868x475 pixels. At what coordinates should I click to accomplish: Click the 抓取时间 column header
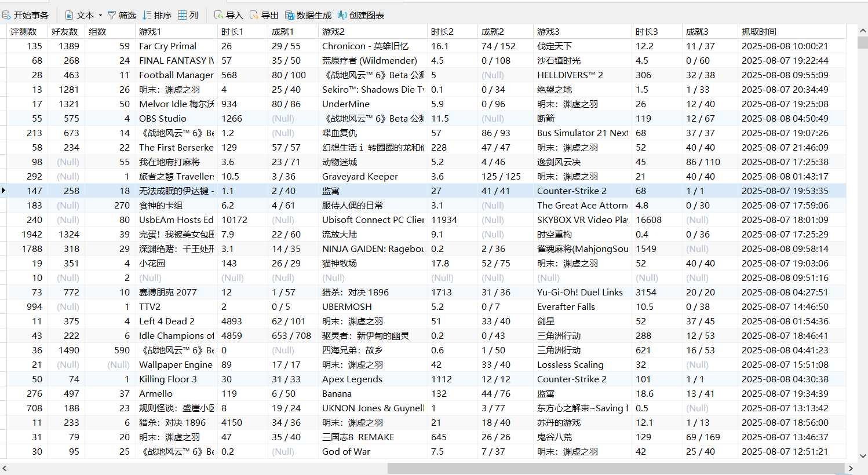pos(758,31)
